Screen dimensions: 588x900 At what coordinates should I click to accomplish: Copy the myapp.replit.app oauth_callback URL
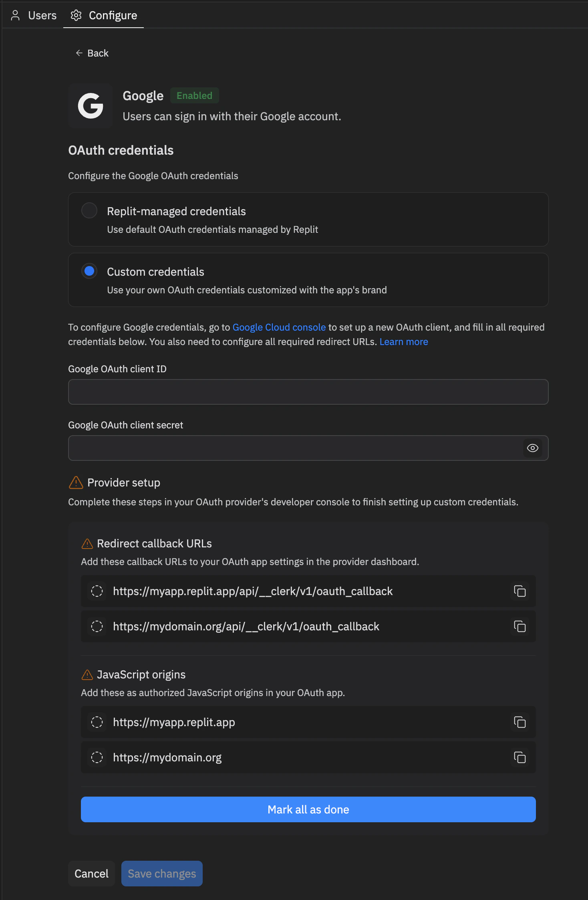tap(520, 591)
